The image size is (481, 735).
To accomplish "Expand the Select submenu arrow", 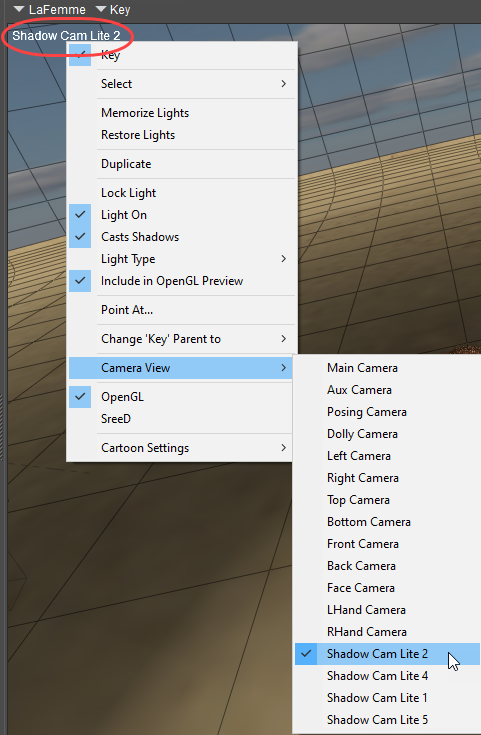I will pyautogui.click(x=284, y=83).
